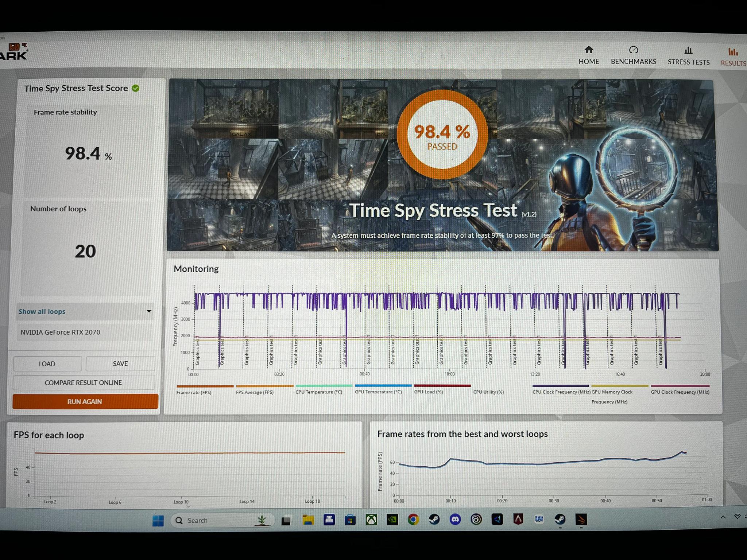This screenshot has width=747, height=560.
Task: Click the Show all loops dropdown arrow
Action: tap(149, 311)
